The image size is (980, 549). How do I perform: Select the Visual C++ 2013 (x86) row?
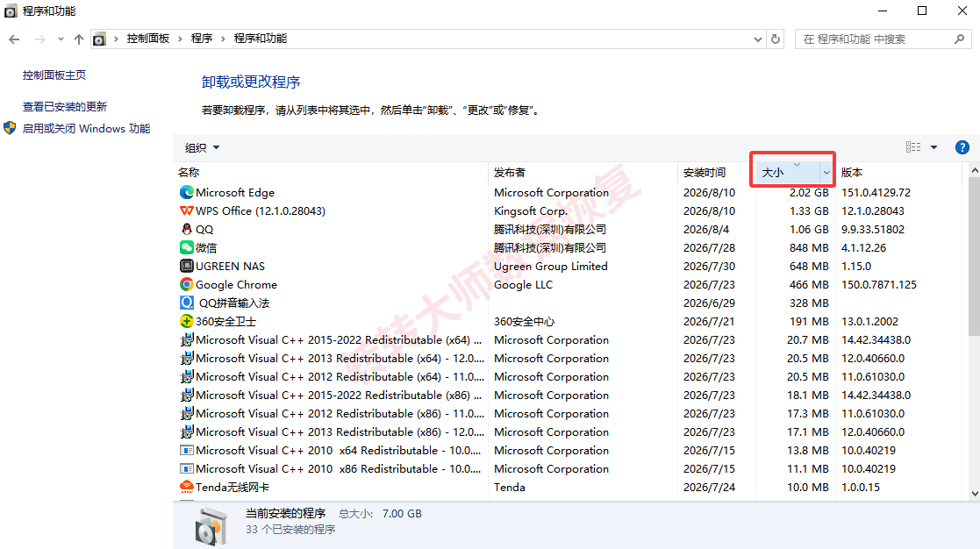[x=568, y=432]
